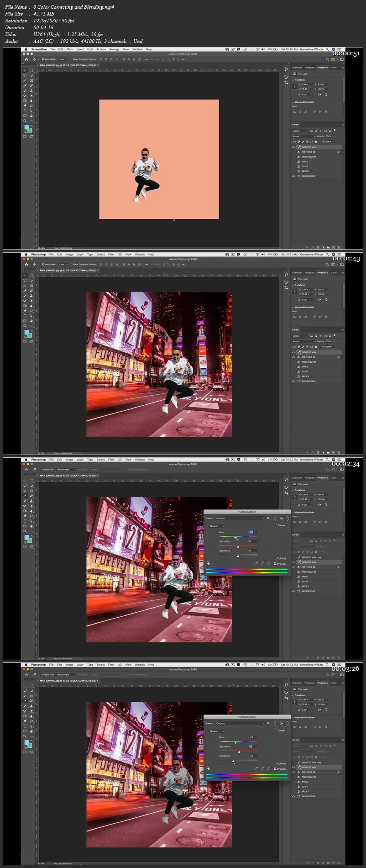Hide BACKGROUND layer in the 00:01:43 frame
Viewport: 366px width, 868px height.
[x=293, y=381]
